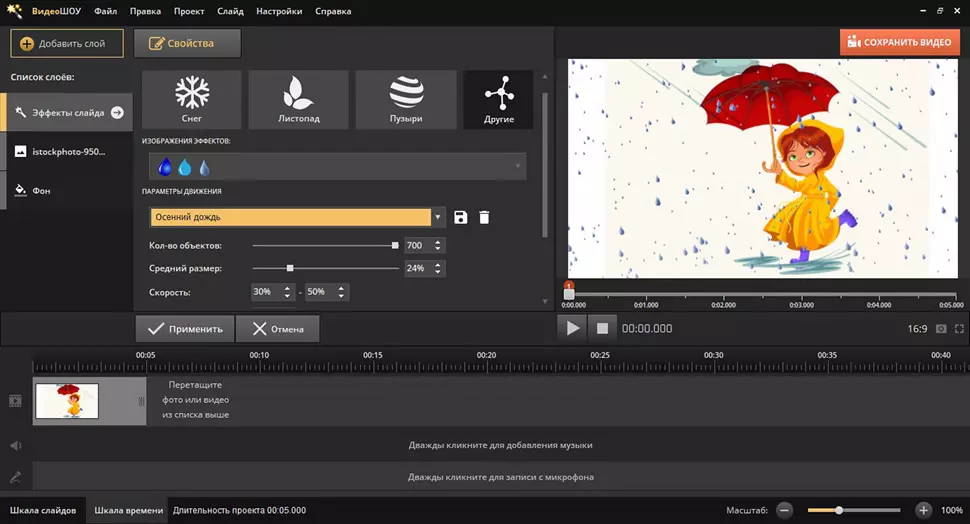Viewport: 970px width, 524px height.
Task: Click the music track placeholder text
Action: pos(500,445)
